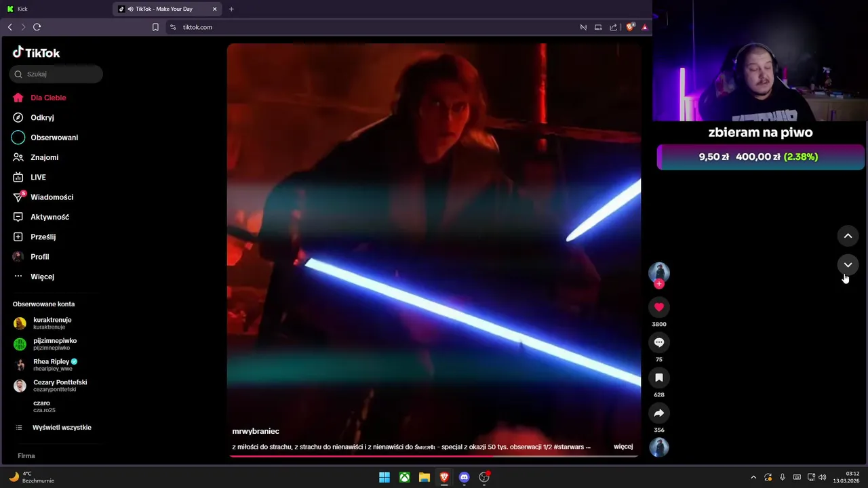
Task: Click the Szukaj search field
Action: tap(56, 74)
